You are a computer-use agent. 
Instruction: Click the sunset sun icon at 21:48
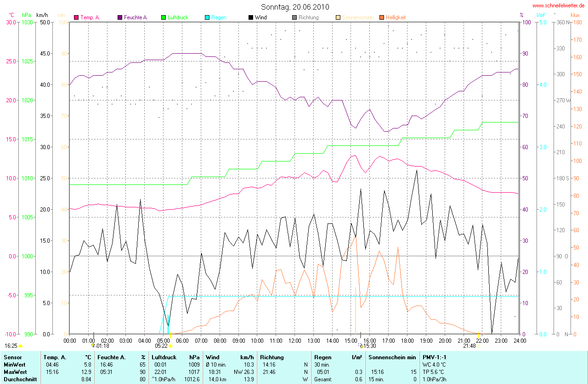pyautogui.click(x=479, y=346)
